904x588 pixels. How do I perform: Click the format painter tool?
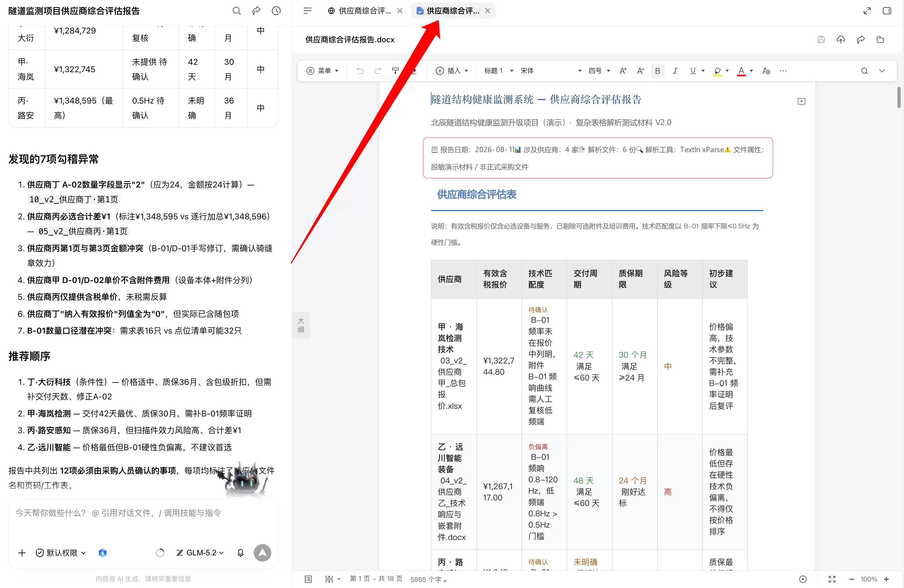pyautogui.click(x=395, y=71)
